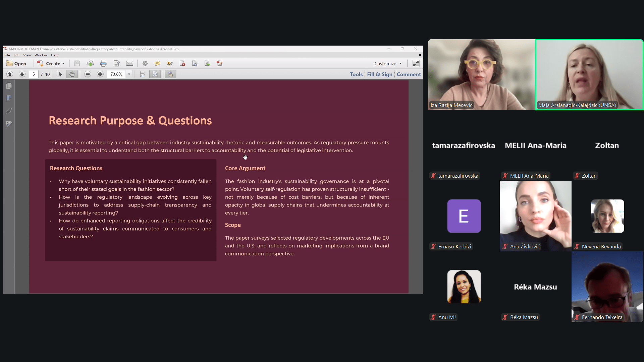Click the Add sticky note icon

click(x=157, y=63)
